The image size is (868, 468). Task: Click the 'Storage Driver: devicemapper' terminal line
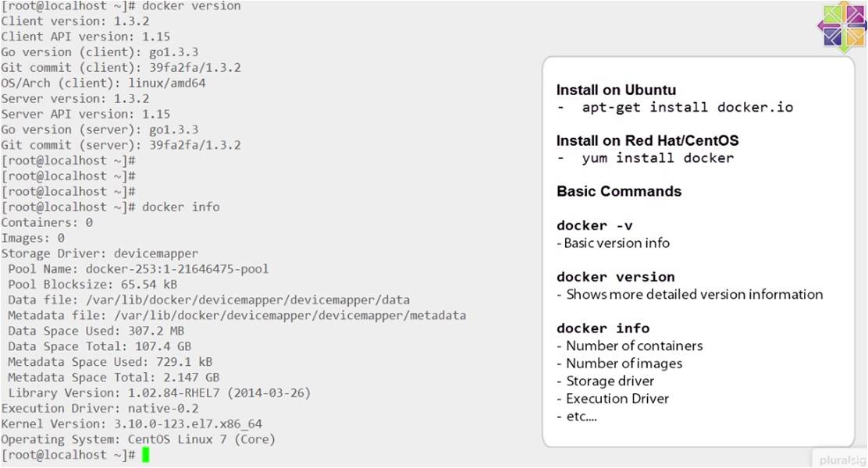pyautogui.click(x=100, y=253)
